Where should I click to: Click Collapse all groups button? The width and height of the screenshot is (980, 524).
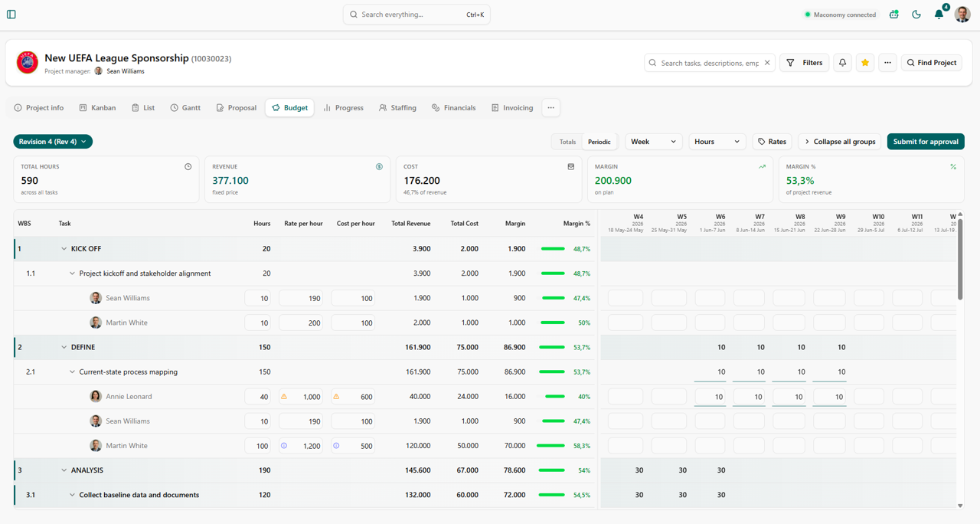click(x=839, y=142)
